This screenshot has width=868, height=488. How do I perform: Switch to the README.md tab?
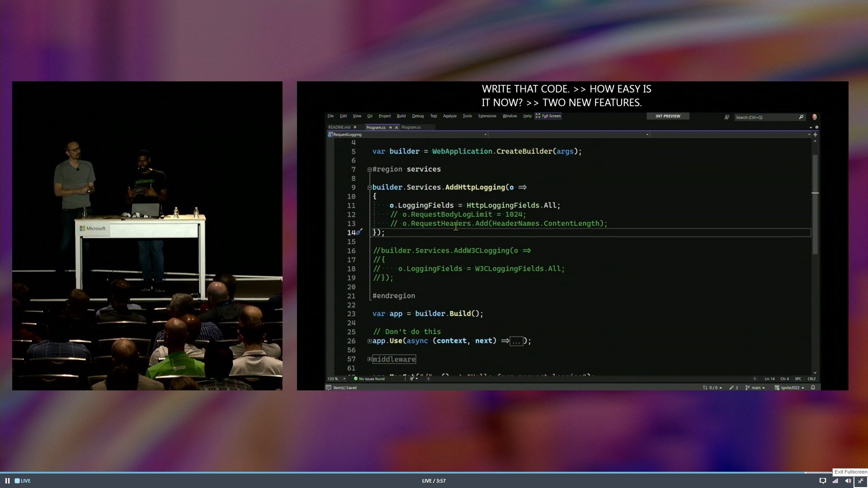click(339, 127)
